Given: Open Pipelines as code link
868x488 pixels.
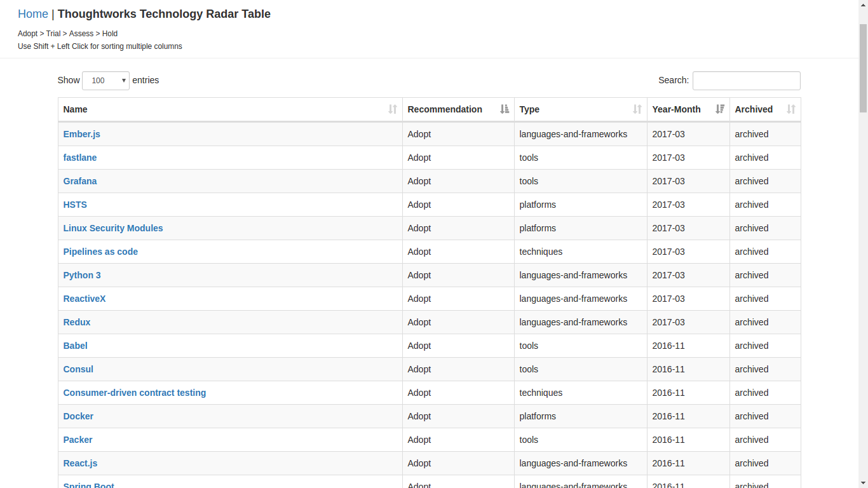Looking at the screenshot, I should pos(100,252).
